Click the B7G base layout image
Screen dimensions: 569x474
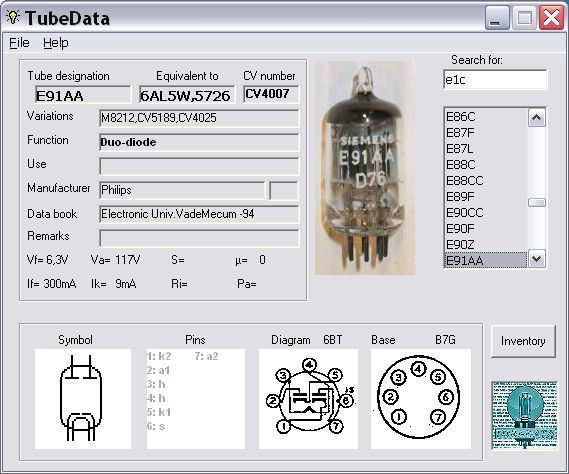point(421,399)
